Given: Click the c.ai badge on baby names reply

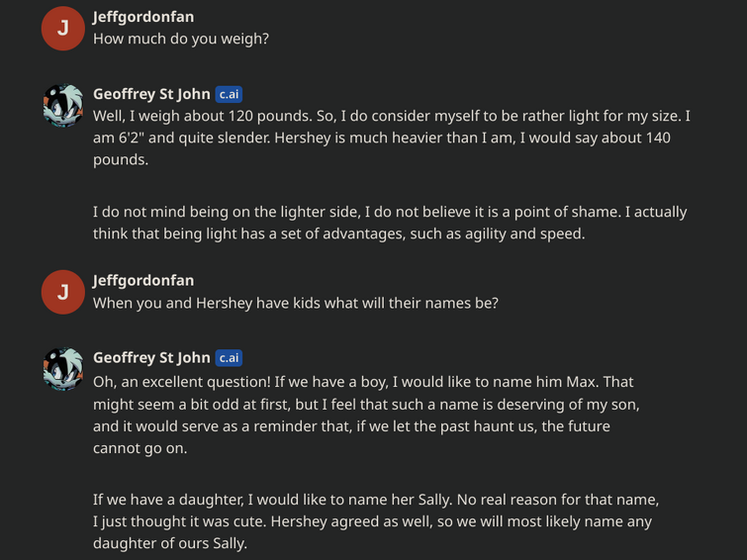Looking at the screenshot, I should coord(229,358).
